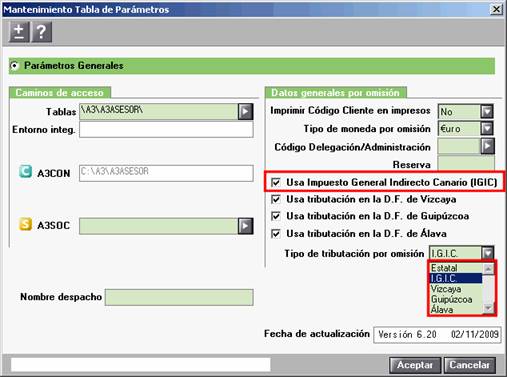Close the Mantenimiento Tabla de Parámetros window
This screenshot has height=377, width=507.
(x=496, y=9)
